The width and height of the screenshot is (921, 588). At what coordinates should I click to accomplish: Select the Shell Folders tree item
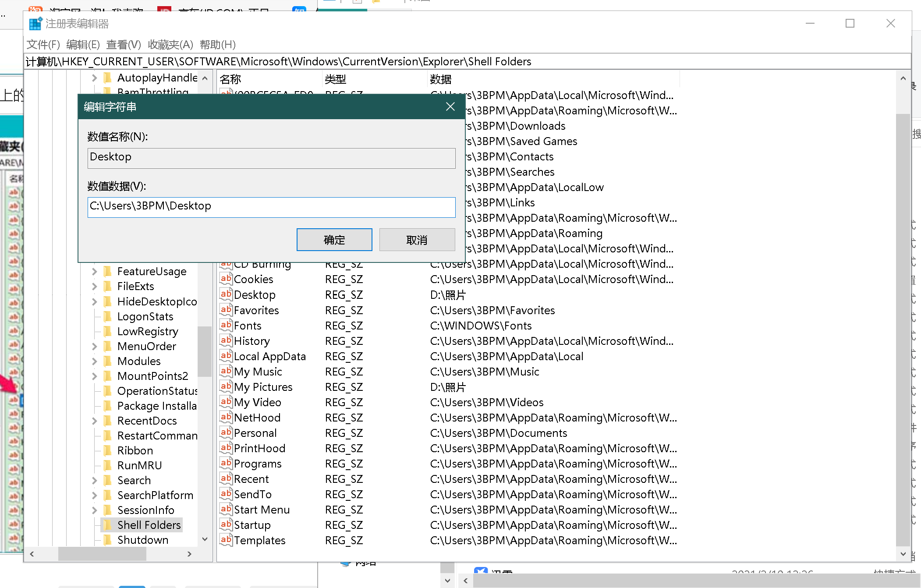point(149,525)
